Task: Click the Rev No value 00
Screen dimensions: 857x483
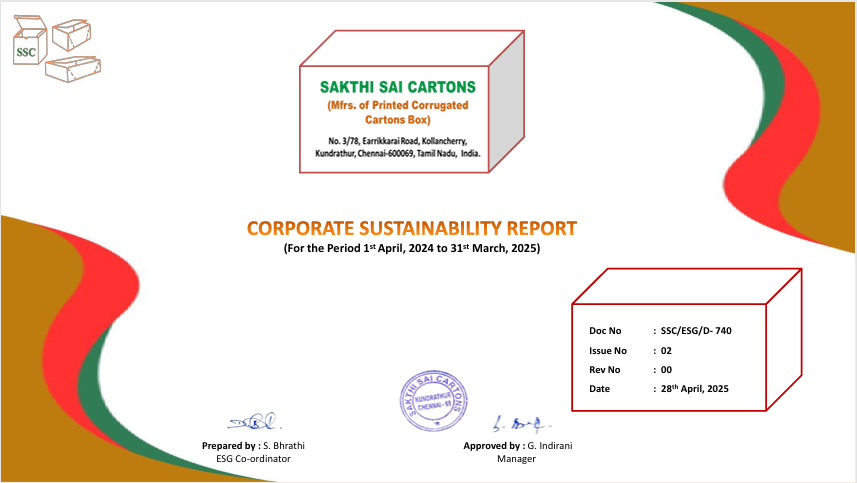Action: pos(666,369)
